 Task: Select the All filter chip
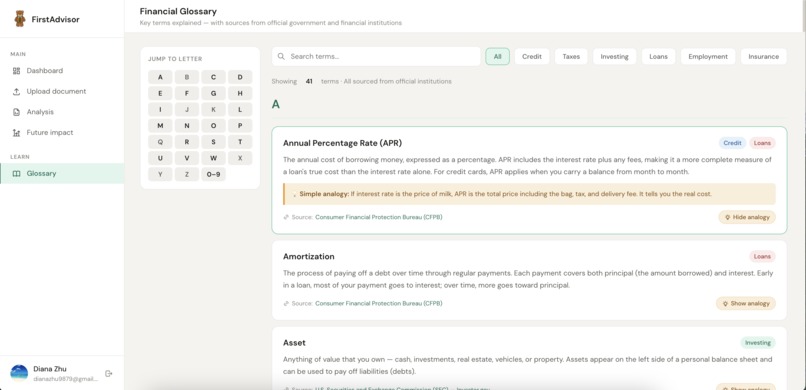click(498, 57)
